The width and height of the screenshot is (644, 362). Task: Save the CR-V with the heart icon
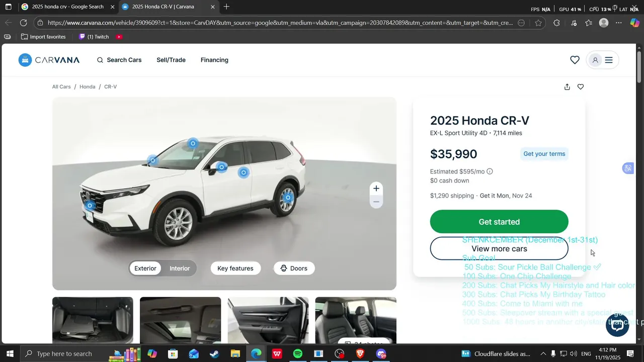(581, 87)
